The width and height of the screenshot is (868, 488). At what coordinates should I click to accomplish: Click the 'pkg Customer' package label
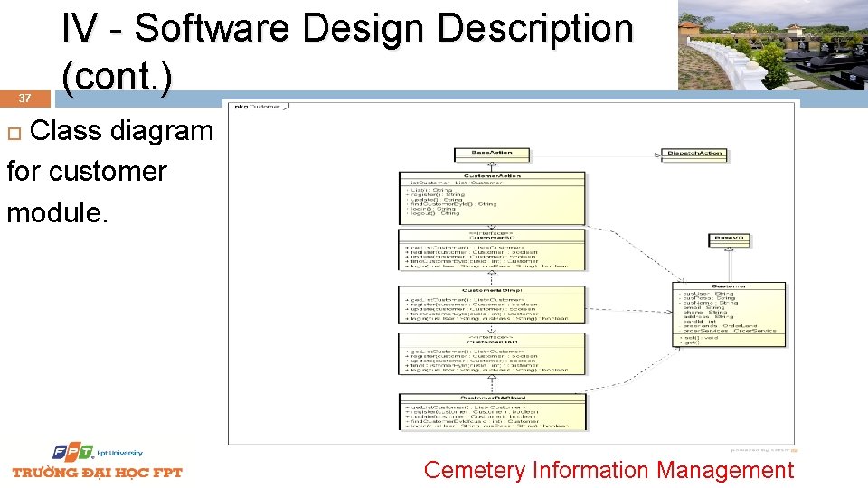[258, 107]
